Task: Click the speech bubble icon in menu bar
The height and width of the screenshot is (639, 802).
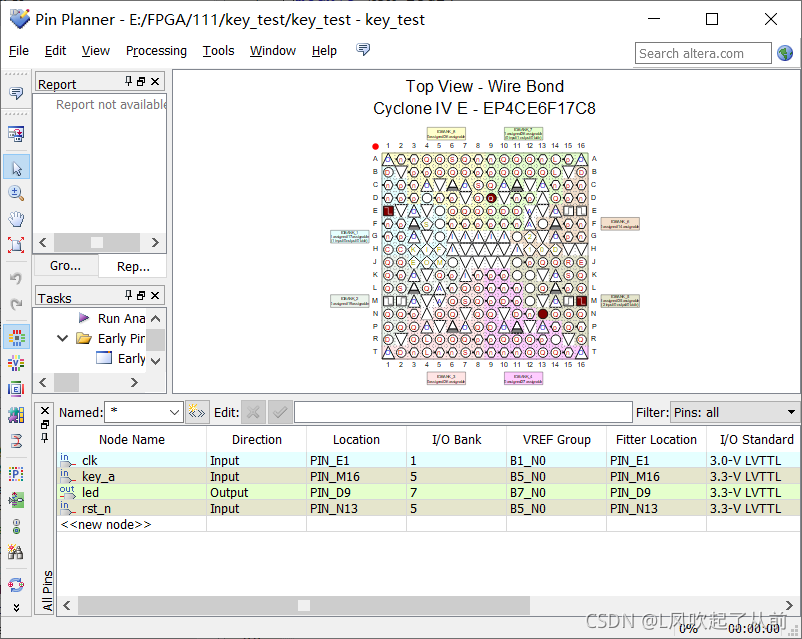Action: click(x=363, y=50)
